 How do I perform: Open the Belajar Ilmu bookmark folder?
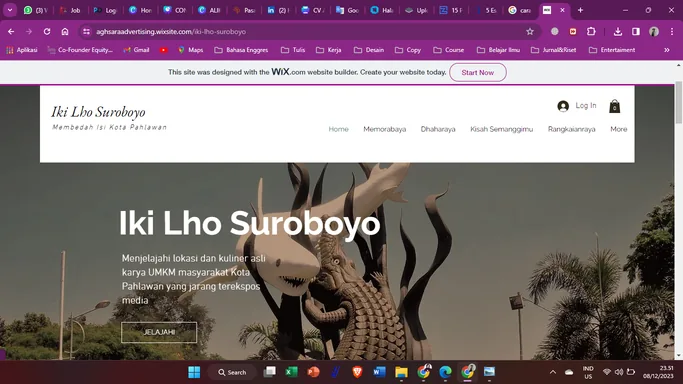tap(498, 50)
